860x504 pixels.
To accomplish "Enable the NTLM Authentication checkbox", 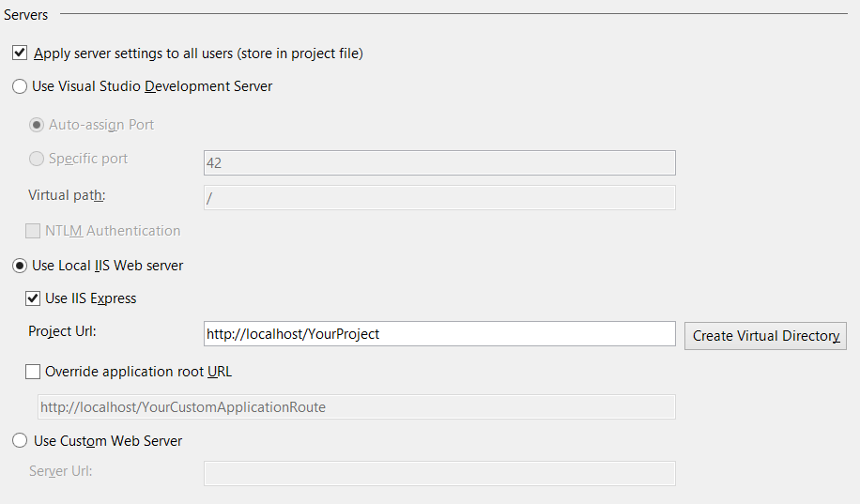I will click(33, 231).
